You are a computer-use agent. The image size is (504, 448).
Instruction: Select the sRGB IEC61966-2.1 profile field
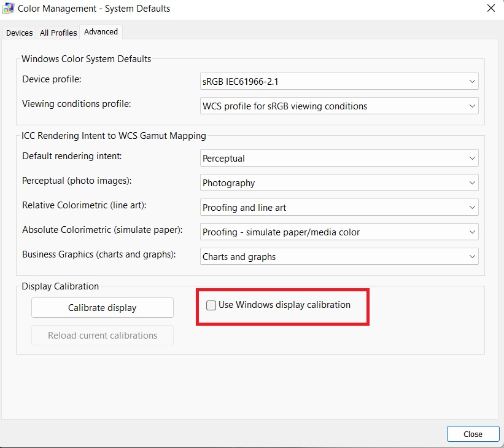(x=307, y=81)
